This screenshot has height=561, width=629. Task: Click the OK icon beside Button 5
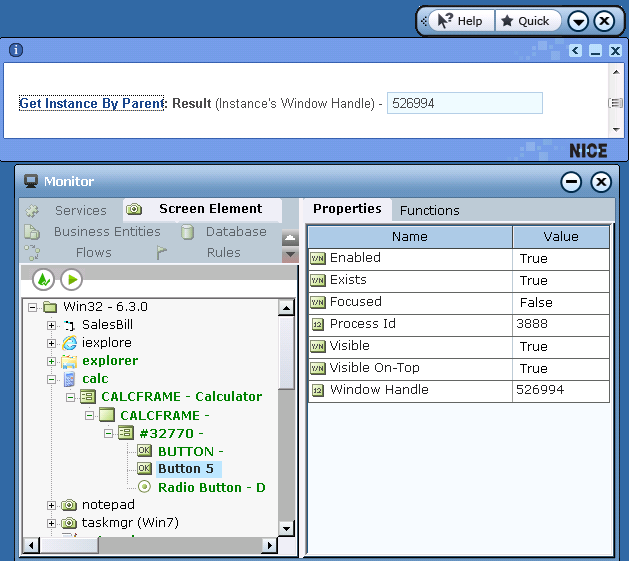pos(144,468)
